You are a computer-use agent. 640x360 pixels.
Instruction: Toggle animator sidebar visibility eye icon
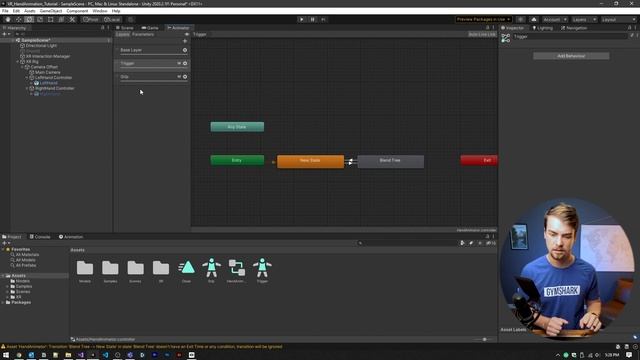pyautogui.click(x=187, y=34)
